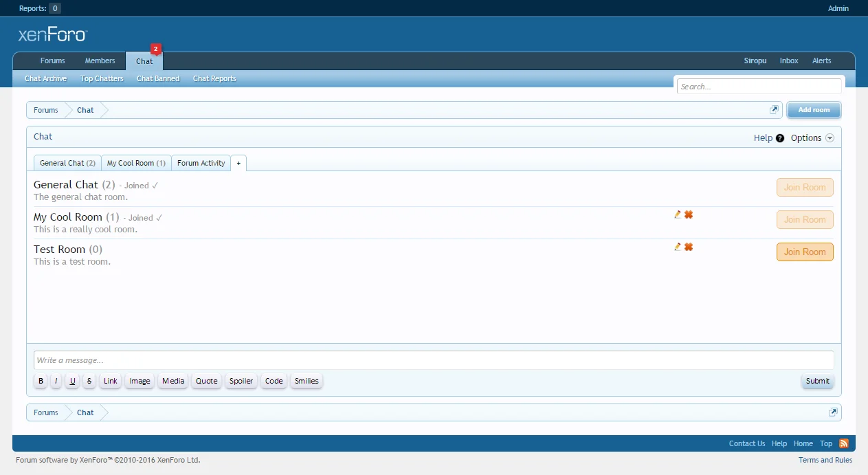Delete Test Room with orange X icon

(689, 247)
